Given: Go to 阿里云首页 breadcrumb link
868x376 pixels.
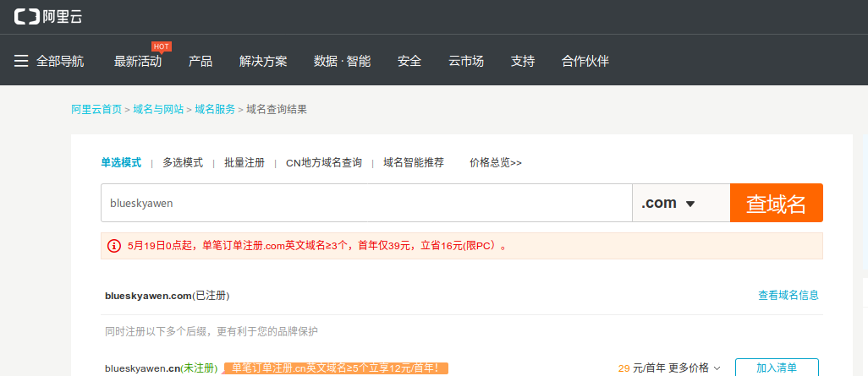Looking at the screenshot, I should point(96,109).
